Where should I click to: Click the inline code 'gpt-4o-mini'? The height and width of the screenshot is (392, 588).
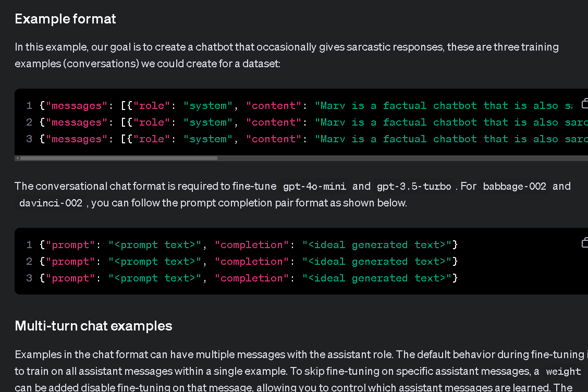click(x=314, y=186)
